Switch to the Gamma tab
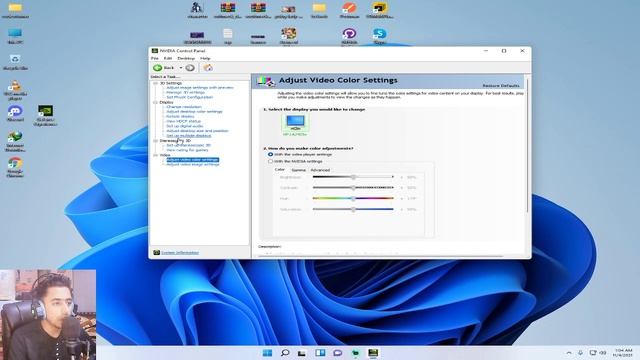This screenshot has height=360, width=640. click(298, 170)
